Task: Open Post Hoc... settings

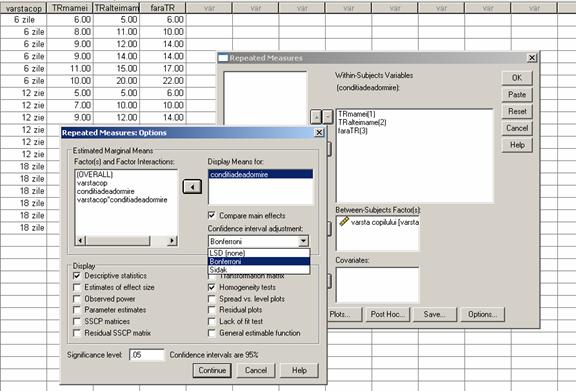Action: tap(388, 315)
